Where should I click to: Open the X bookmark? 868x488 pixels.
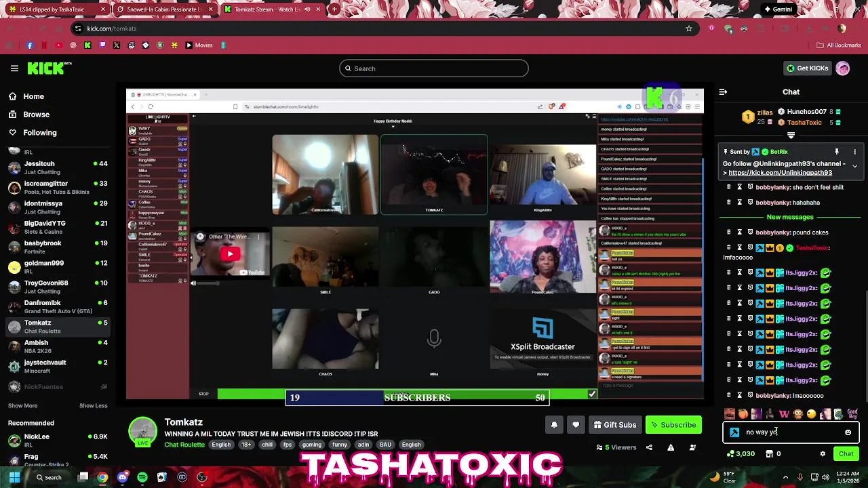[117, 45]
